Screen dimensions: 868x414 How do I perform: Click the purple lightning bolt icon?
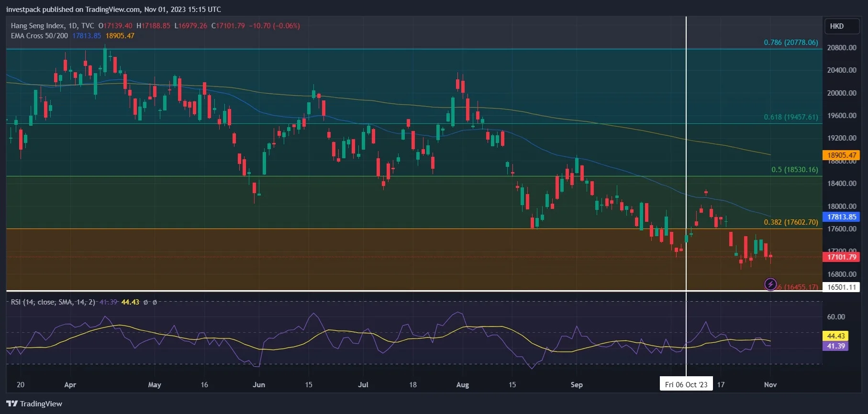770,284
